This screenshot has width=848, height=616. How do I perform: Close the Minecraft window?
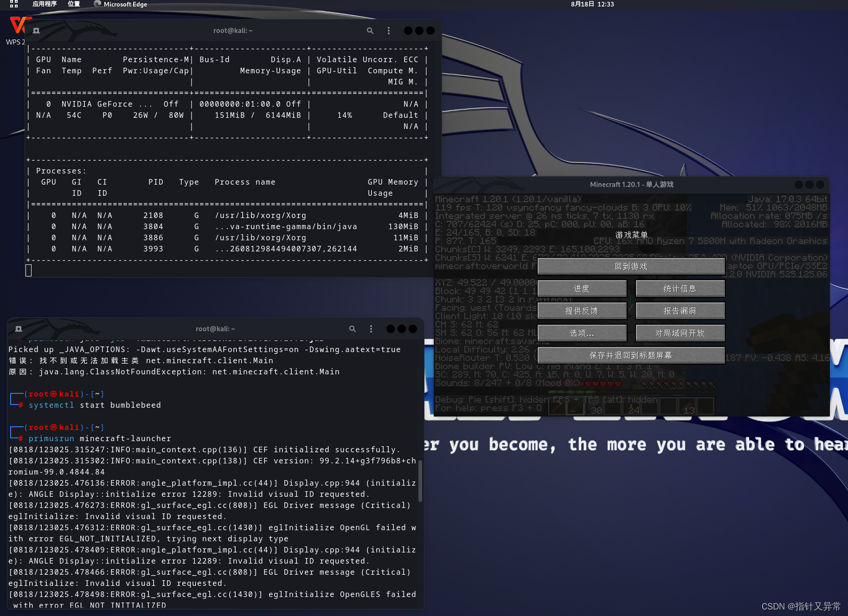click(x=820, y=185)
